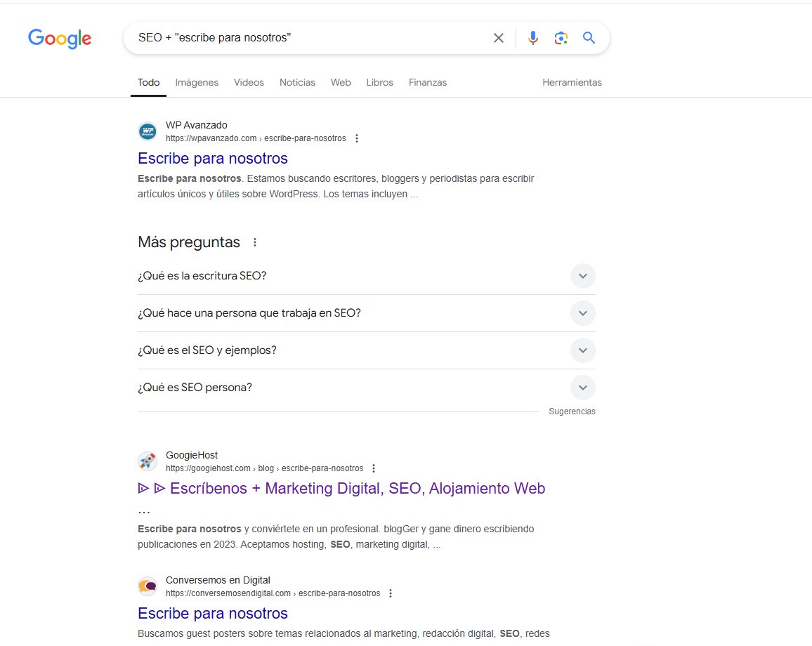Click the "WP Avanzado" site name
The image size is (812, 646).
196,125
